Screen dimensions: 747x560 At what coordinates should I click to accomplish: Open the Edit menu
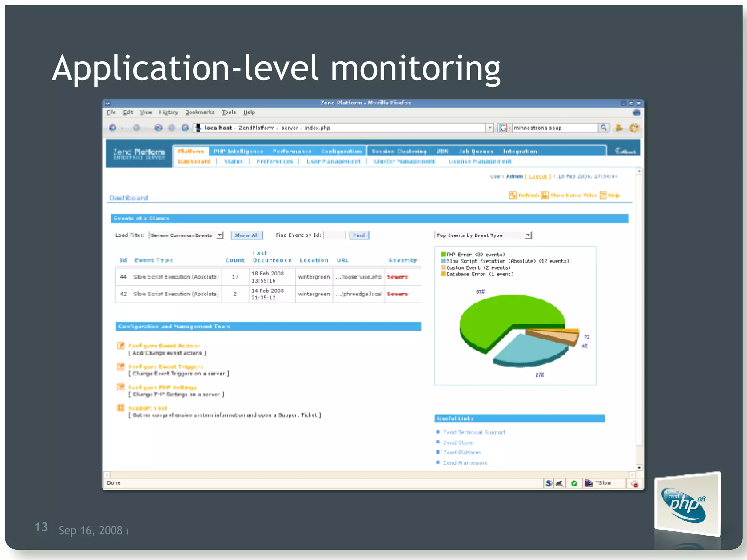point(127,112)
